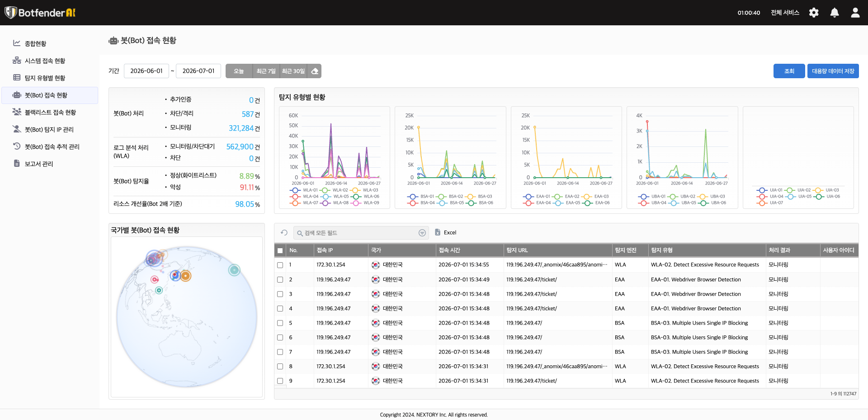Tick the checkbox for row 1
Viewport: 868px width, 420px height.
tap(280, 265)
